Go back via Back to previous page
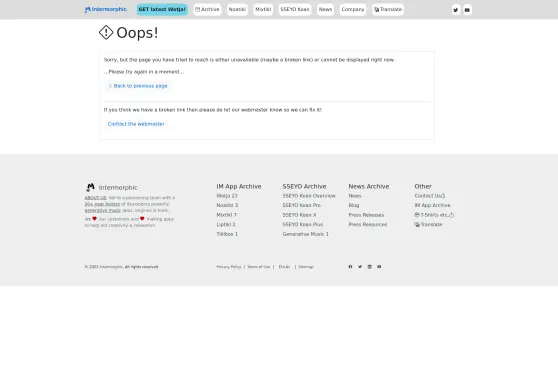 [x=138, y=86]
